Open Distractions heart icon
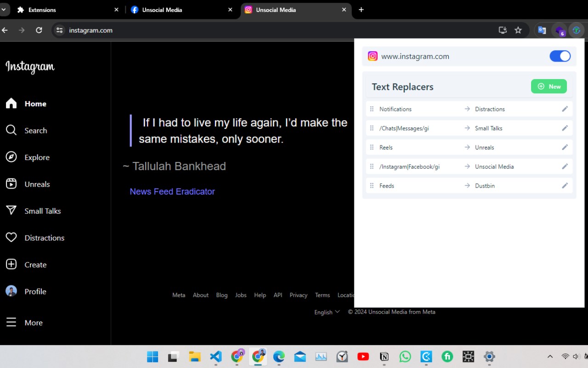The width and height of the screenshot is (588, 368). click(11, 238)
